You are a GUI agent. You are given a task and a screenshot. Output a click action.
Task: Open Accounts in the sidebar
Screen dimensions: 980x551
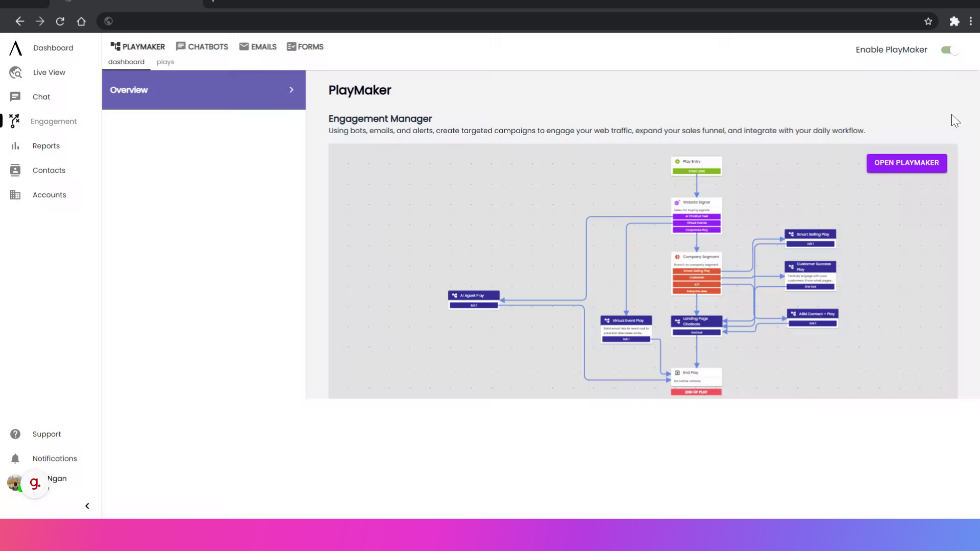[x=50, y=195]
